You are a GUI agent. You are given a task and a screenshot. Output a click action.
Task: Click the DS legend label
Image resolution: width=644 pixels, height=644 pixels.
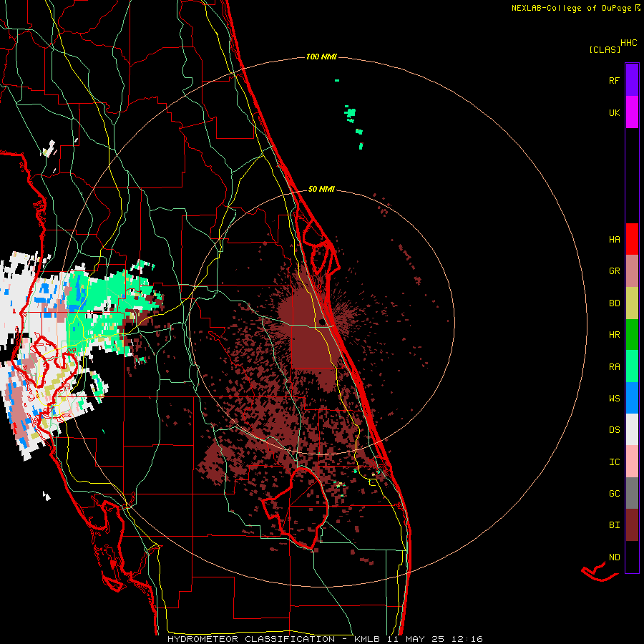coord(614,430)
